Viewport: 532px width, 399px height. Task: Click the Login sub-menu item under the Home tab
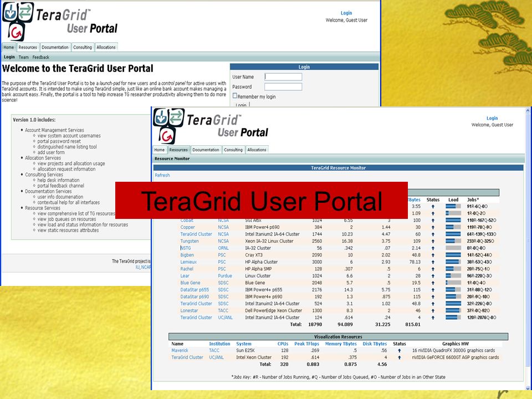point(9,57)
